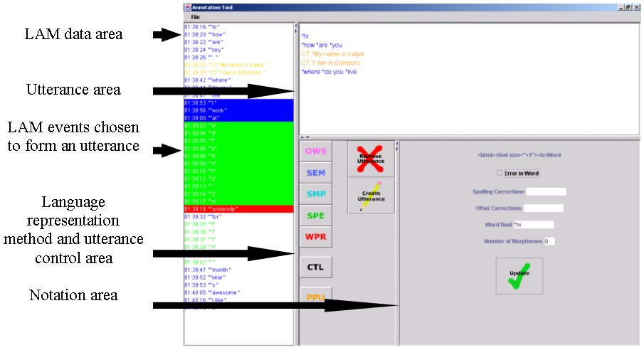Select the 01:39:47 "month" event row
This screenshot has height=350, width=644.
(x=238, y=270)
